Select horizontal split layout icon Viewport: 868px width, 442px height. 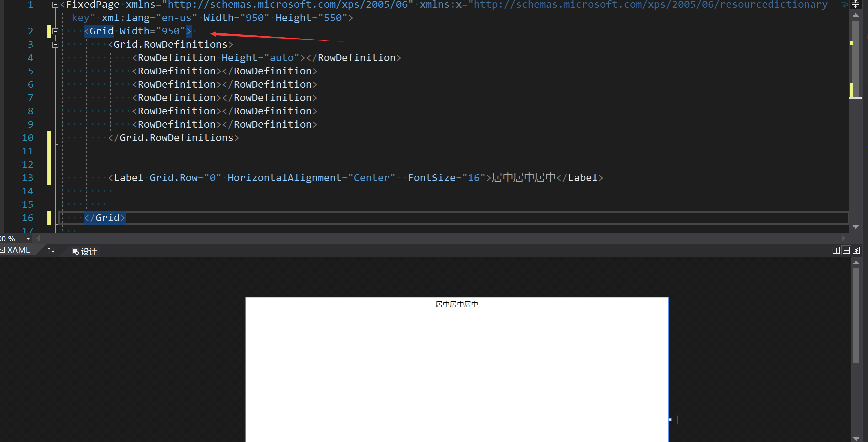pos(846,250)
